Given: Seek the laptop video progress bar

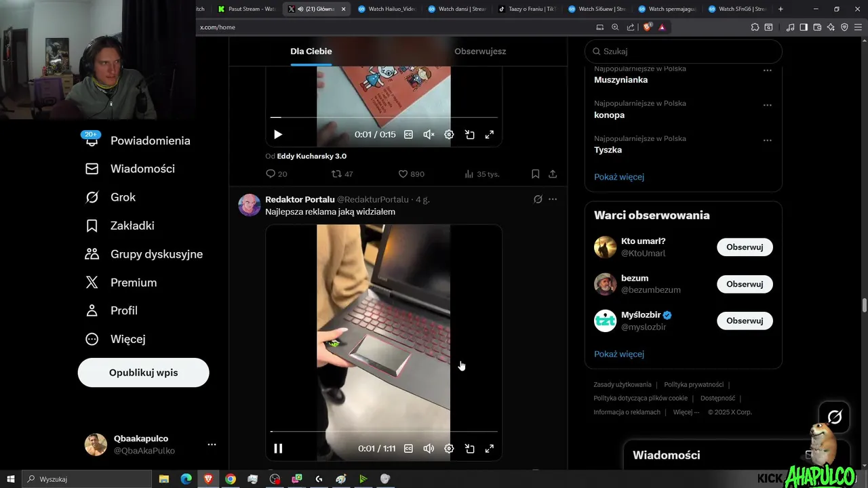Looking at the screenshot, I should 384,431.
